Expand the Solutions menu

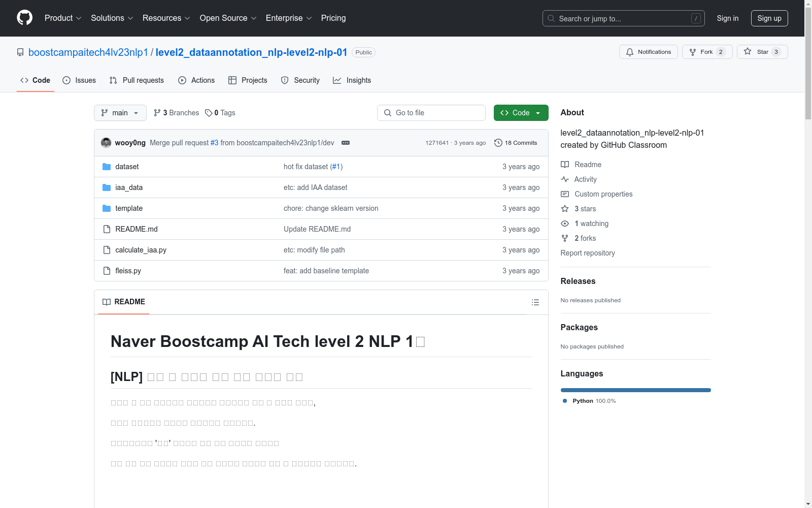point(112,18)
